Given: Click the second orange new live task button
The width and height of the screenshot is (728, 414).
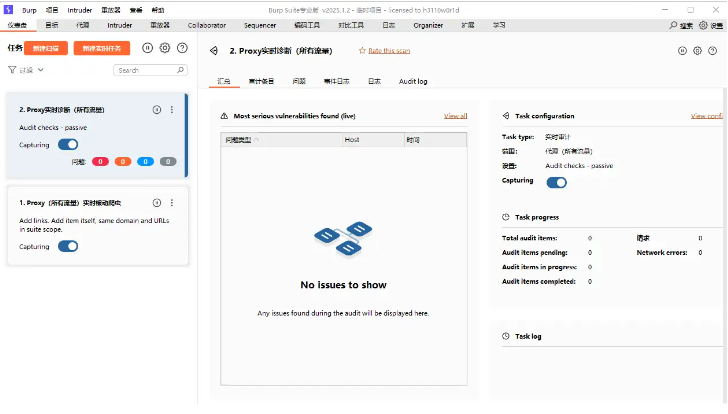Looking at the screenshot, I should 102,48.
